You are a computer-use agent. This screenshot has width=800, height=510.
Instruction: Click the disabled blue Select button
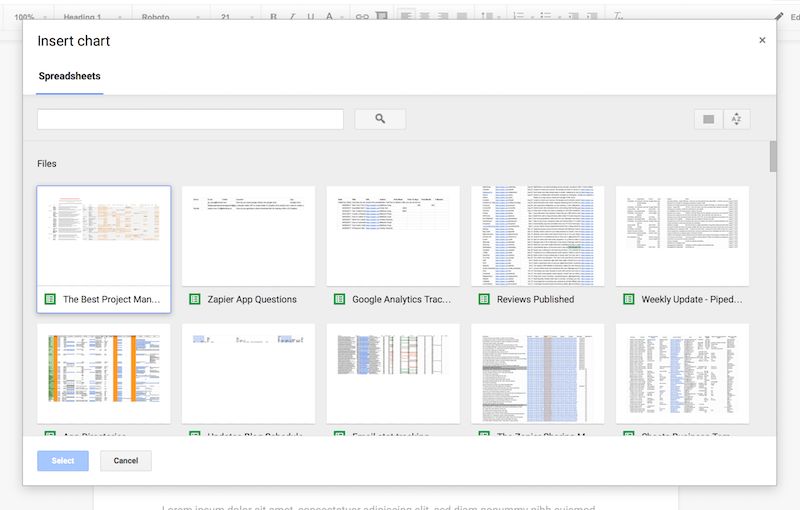pyautogui.click(x=63, y=461)
